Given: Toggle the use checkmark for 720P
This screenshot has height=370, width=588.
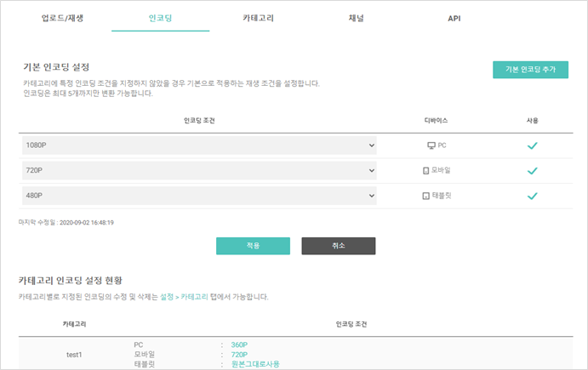Looking at the screenshot, I should [x=532, y=171].
